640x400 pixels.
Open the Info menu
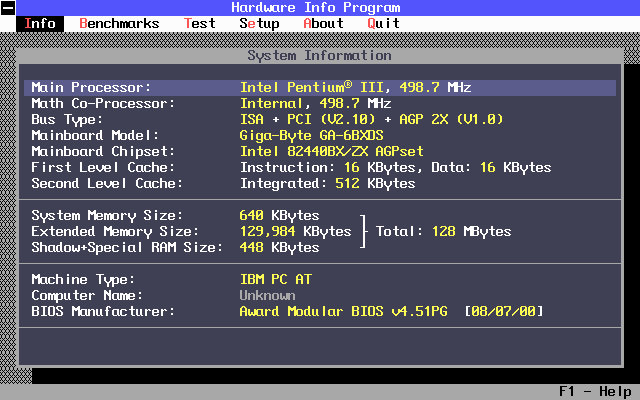pyautogui.click(x=39, y=23)
